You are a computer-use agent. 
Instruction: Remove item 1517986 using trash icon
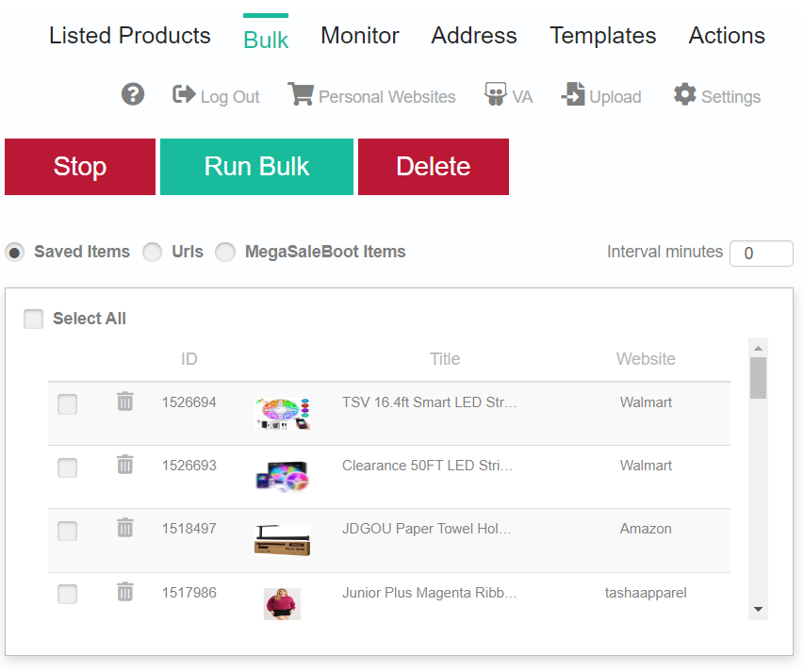125,592
